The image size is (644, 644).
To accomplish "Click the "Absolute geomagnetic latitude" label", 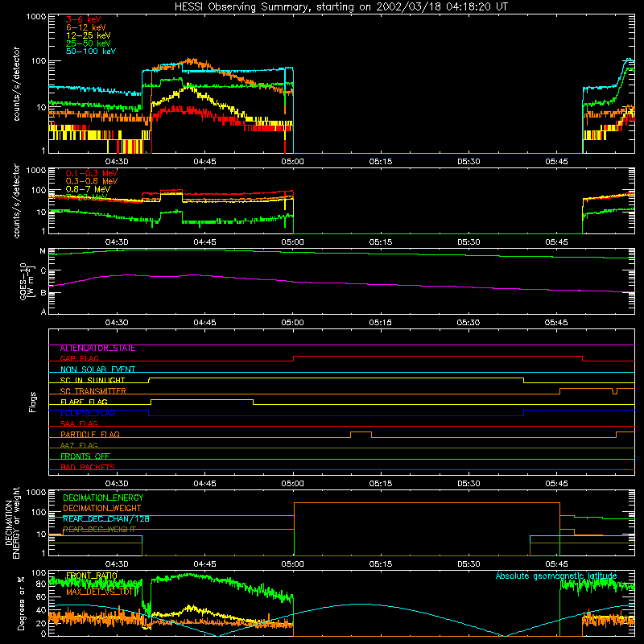I will tap(556, 576).
